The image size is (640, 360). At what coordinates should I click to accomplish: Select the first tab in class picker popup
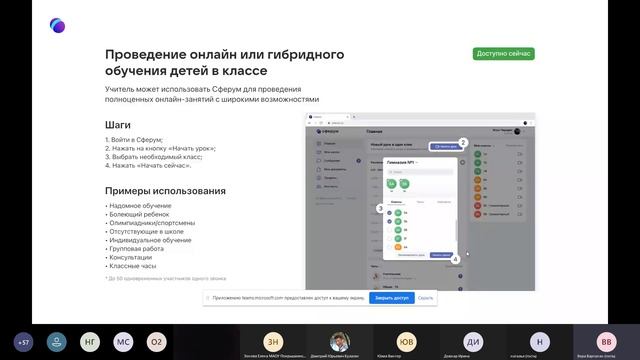point(396,202)
